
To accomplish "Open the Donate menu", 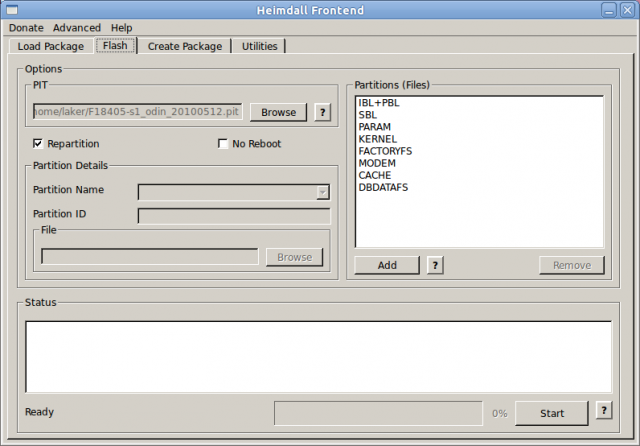I will point(26,28).
